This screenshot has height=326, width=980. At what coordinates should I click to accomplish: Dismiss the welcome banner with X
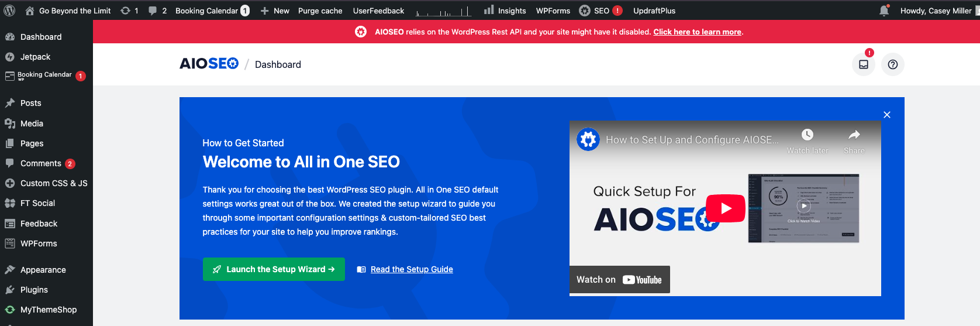click(x=886, y=115)
